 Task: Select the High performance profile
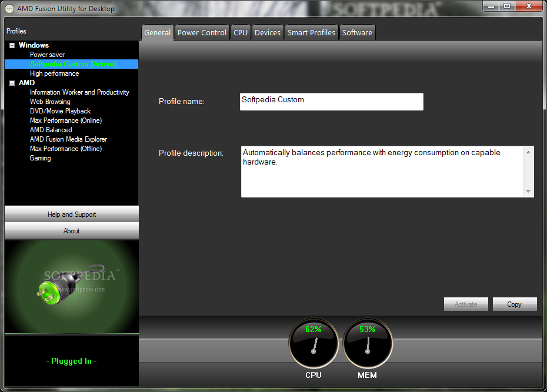pos(55,73)
